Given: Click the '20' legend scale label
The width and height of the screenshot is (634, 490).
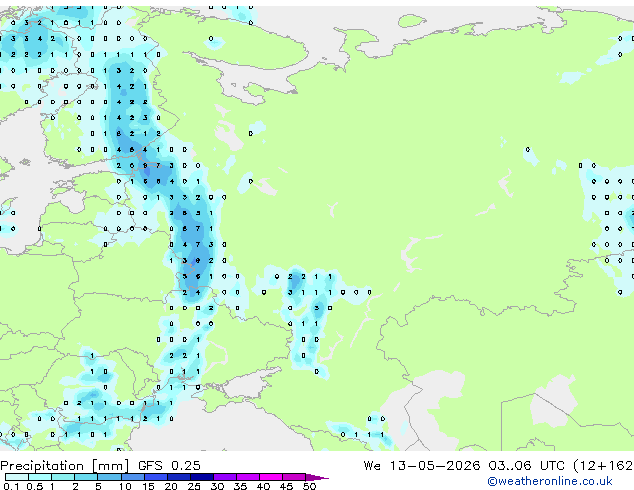Looking at the screenshot, I should tap(171, 486).
